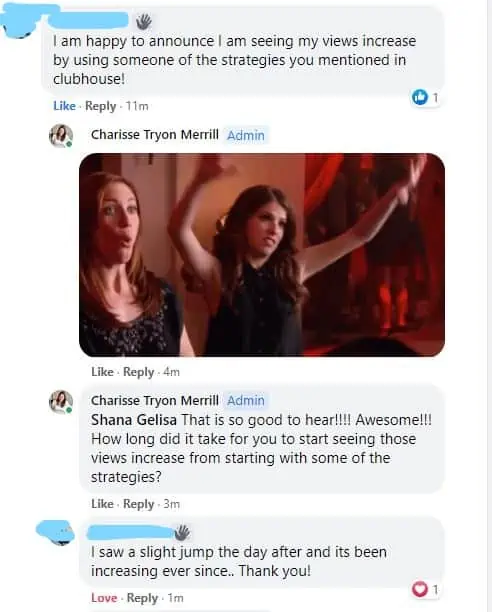Like the GIF comment posted 4m ago
492x612 pixels.
(102, 372)
